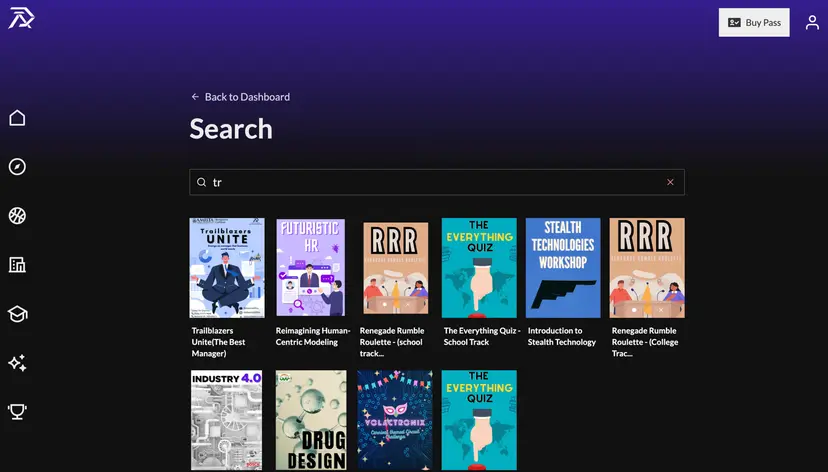The image size is (828, 472).
Task: Open the building sidebar icon
Action: [x=17, y=265]
